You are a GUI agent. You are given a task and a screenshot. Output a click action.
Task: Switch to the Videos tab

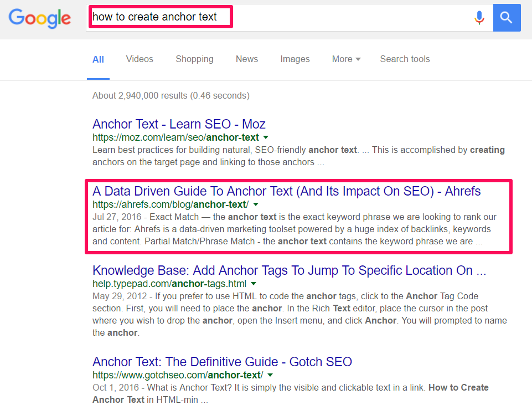click(140, 59)
